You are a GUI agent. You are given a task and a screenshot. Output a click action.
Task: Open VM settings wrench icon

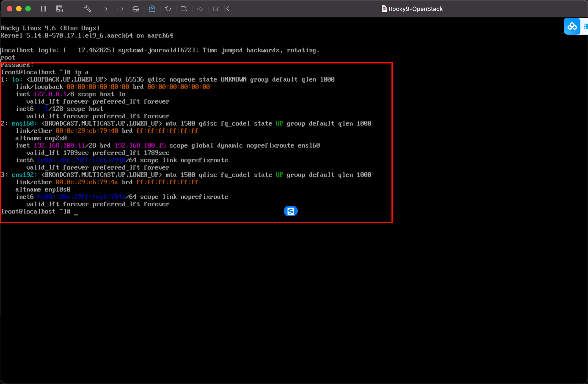click(x=87, y=9)
